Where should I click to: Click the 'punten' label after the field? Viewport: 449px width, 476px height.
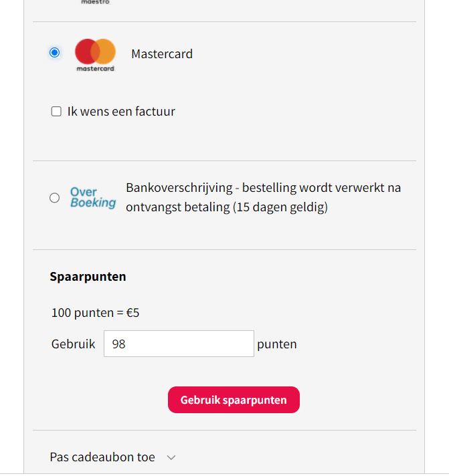tap(277, 344)
